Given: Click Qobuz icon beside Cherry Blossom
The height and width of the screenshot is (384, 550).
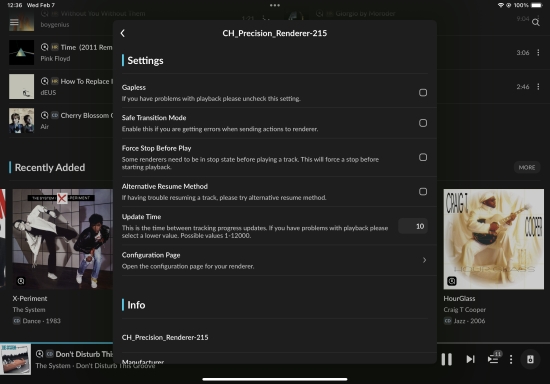Looking at the screenshot, I should click(45, 115).
